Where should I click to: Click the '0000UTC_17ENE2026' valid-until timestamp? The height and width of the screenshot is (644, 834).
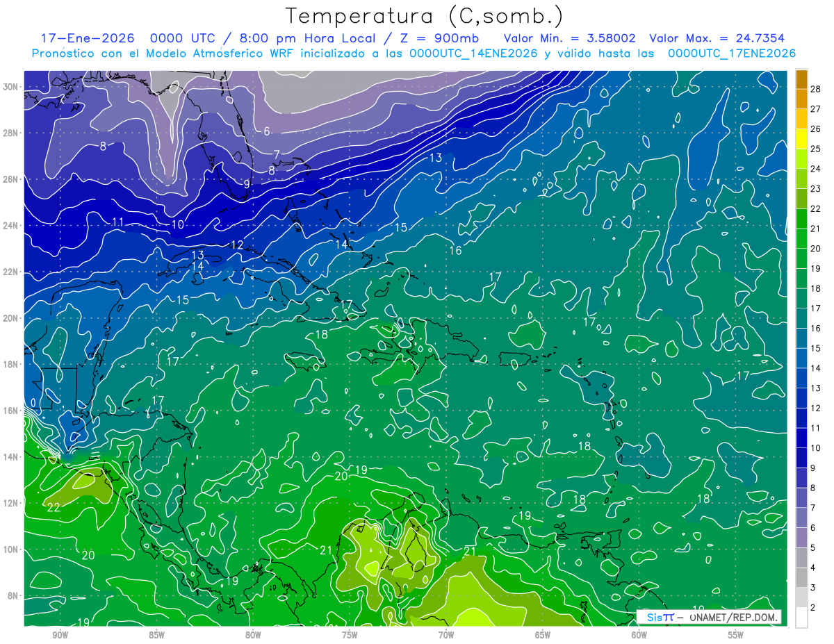(731, 53)
